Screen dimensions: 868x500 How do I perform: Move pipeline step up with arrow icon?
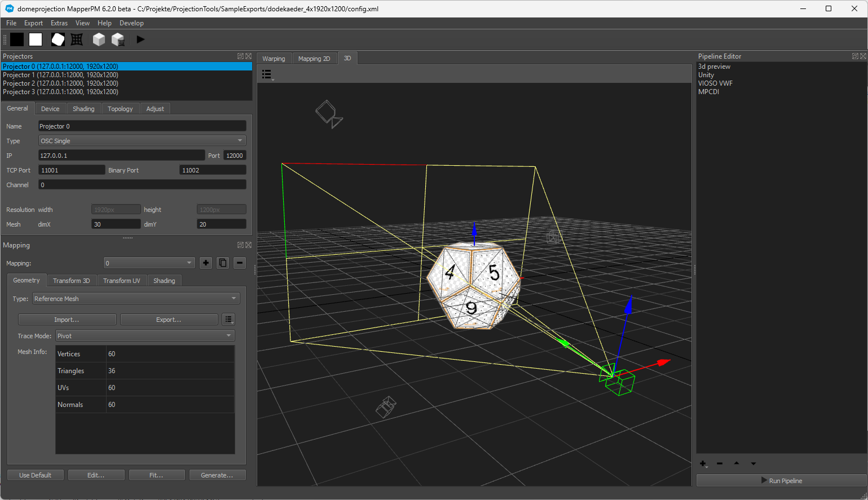pos(737,463)
